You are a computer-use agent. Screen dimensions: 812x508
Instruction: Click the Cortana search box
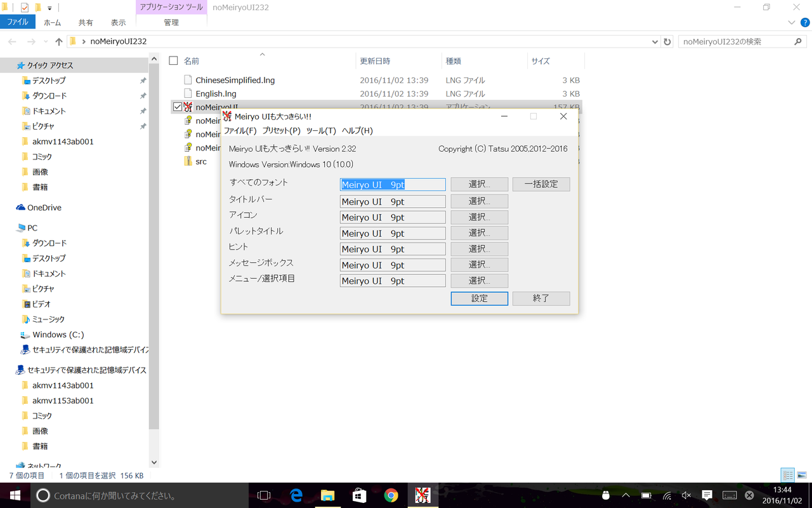[140, 495]
